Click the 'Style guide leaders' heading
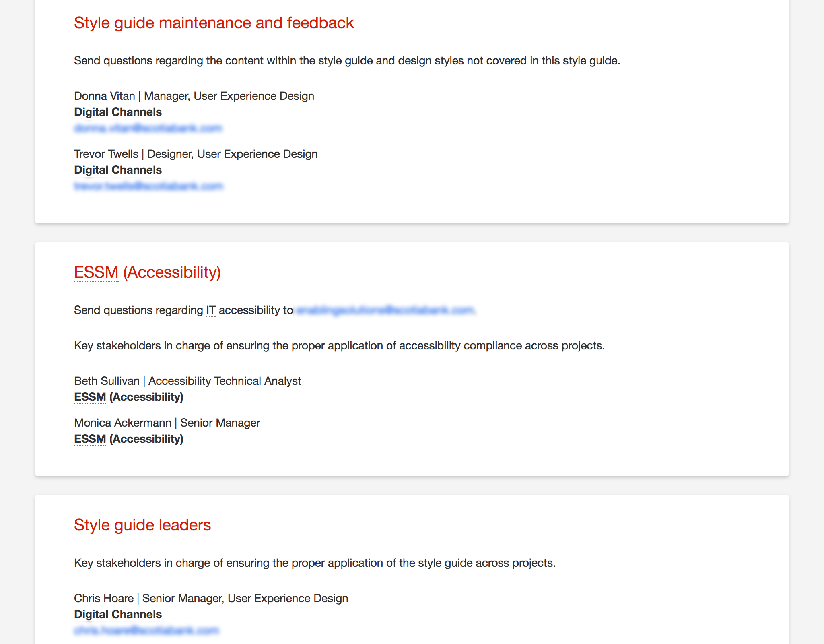The width and height of the screenshot is (824, 644). (142, 525)
